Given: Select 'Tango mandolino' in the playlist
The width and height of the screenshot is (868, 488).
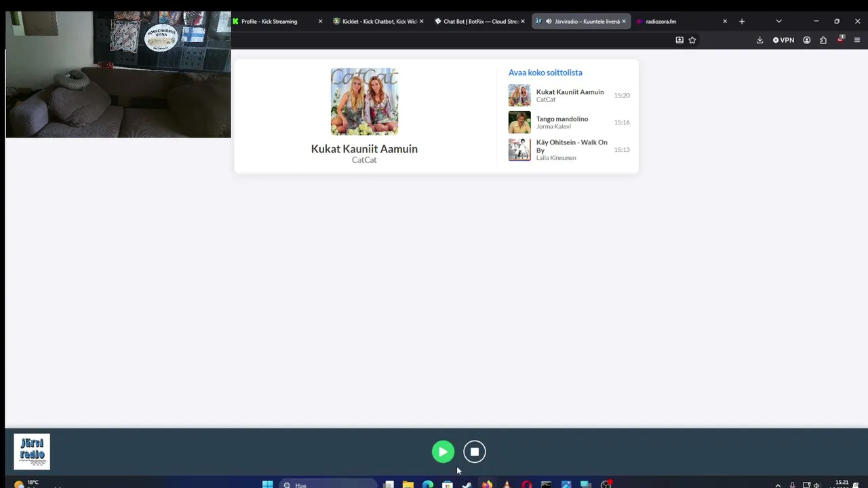Looking at the screenshot, I should point(562,119).
